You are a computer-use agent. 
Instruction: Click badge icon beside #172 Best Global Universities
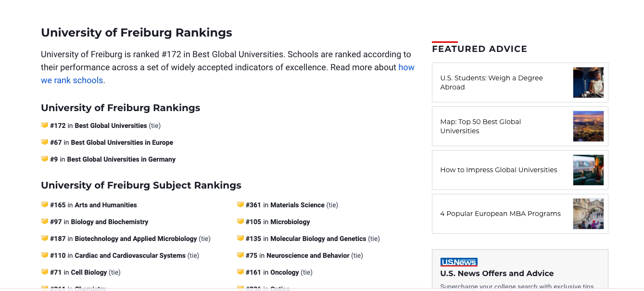pos(45,126)
